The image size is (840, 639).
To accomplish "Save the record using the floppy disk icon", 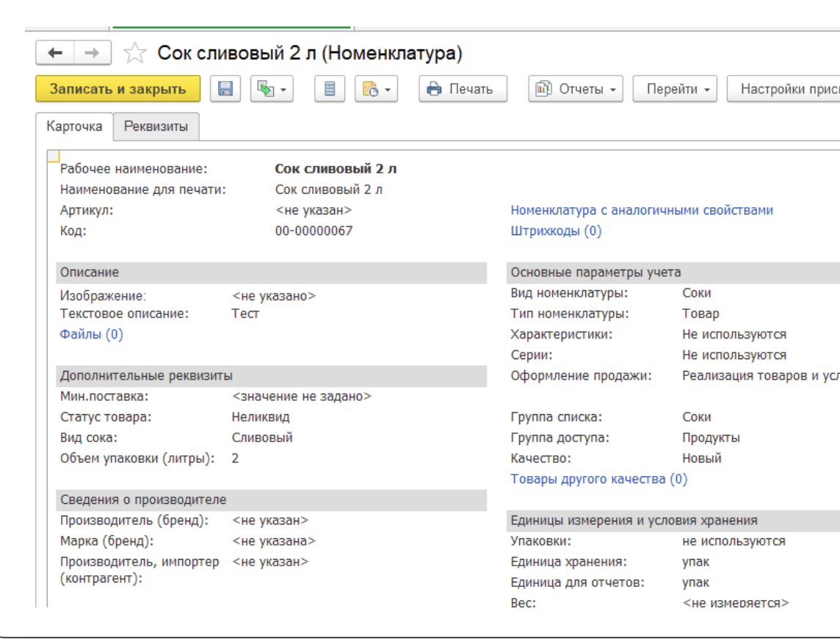I will coord(226,89).
